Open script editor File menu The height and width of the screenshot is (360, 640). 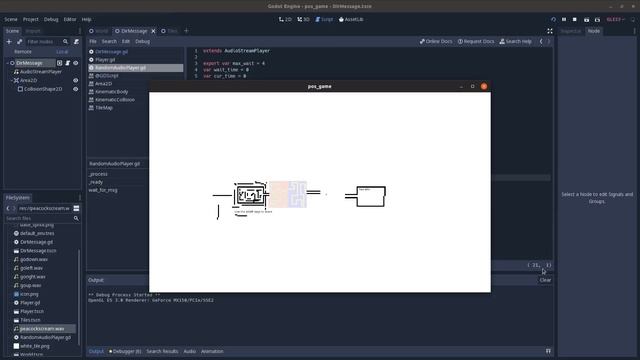coord(93,41)
